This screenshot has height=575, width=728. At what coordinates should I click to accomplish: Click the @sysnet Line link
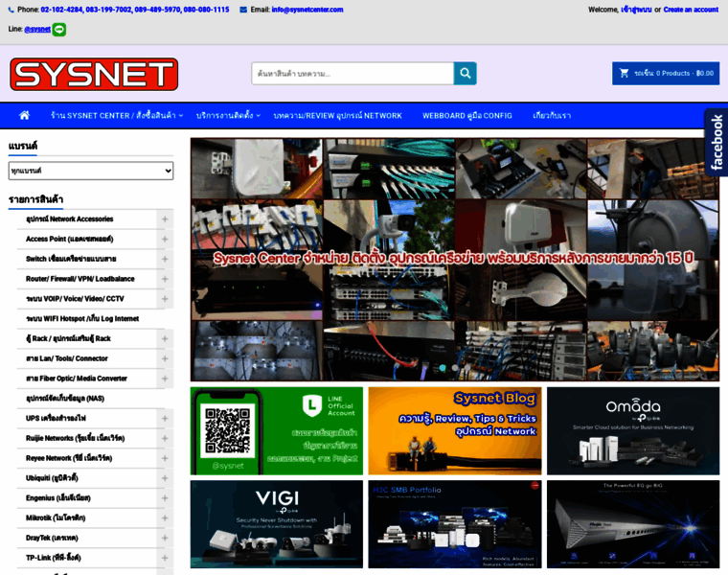pos(37,30)
